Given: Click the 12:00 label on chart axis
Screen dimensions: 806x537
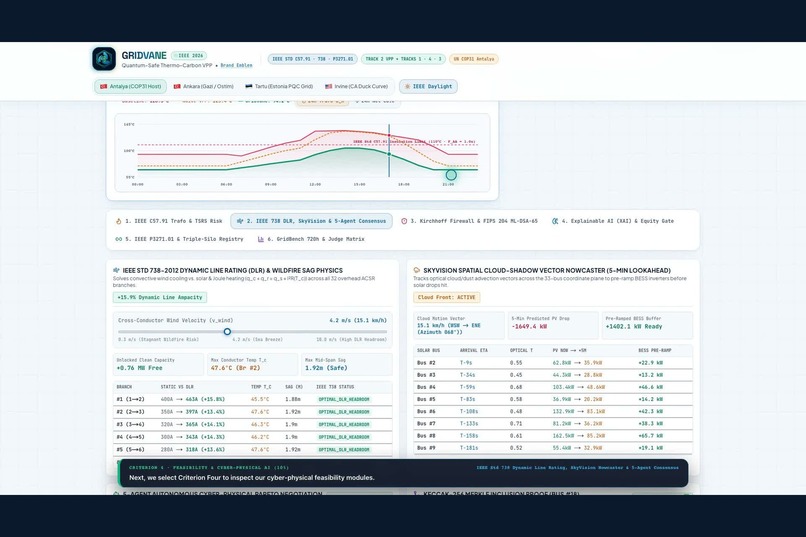Looking at the screenshot, I should [x=315, y=184].
